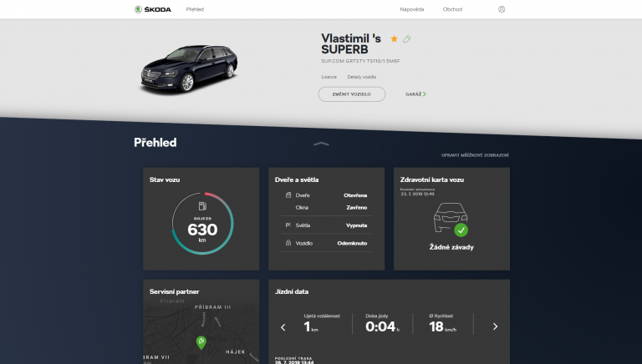Image resolution: width=642 pixels, height=364 pixels.
Task: Click the Stav vozu card title
Action: point(165,179)
